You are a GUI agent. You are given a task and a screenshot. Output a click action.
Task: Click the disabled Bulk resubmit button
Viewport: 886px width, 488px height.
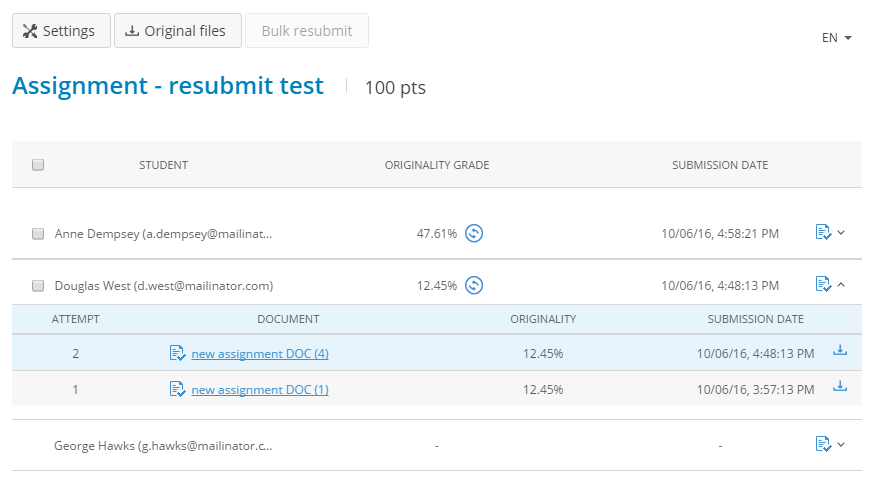pos(307,30)
